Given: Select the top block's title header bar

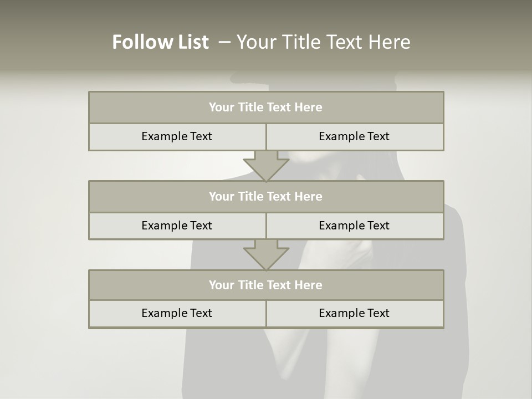Looking at the screenshot, I should [x=266, y=108].
